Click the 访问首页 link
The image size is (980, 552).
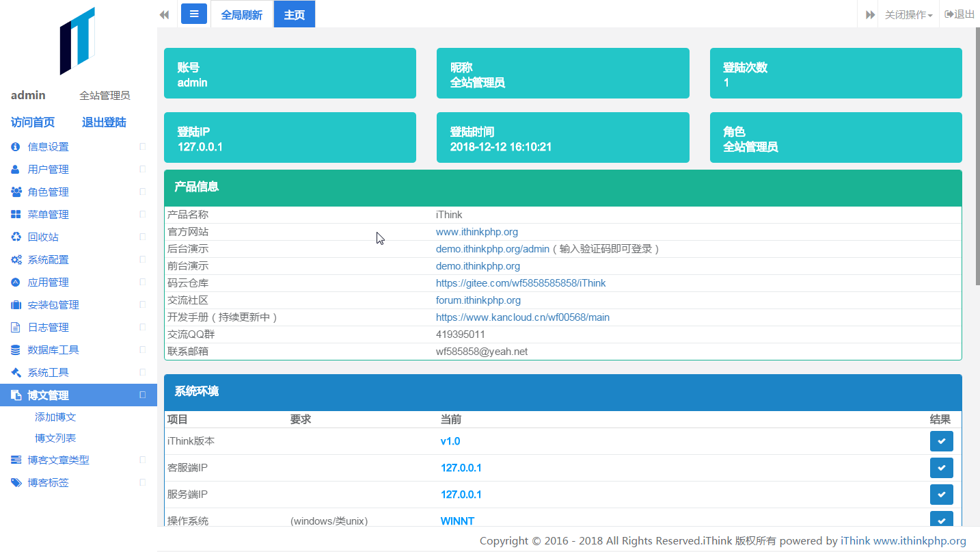pos(33,122)
